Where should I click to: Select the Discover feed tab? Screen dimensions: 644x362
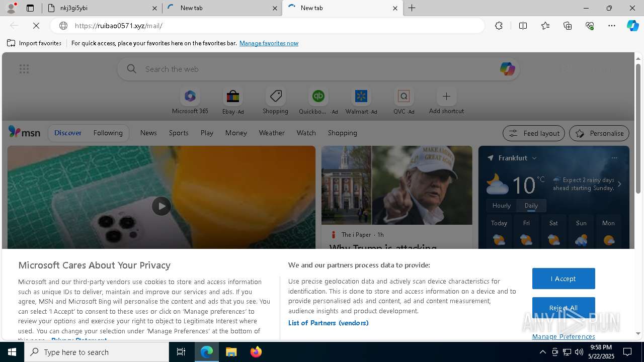point(68,133)
